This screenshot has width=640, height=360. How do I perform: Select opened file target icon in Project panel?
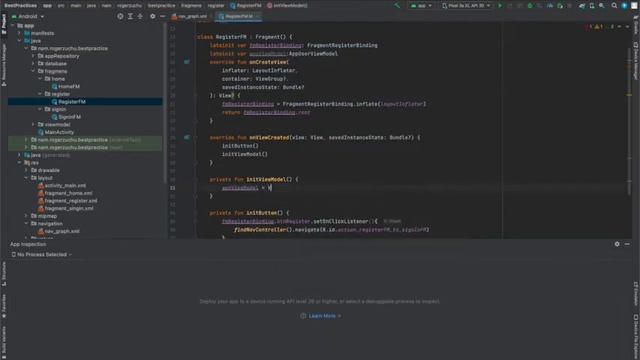(120, 16)
